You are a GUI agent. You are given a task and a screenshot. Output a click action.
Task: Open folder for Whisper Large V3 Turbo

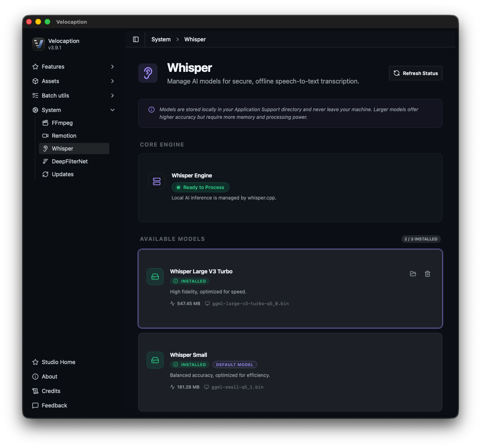413,274
